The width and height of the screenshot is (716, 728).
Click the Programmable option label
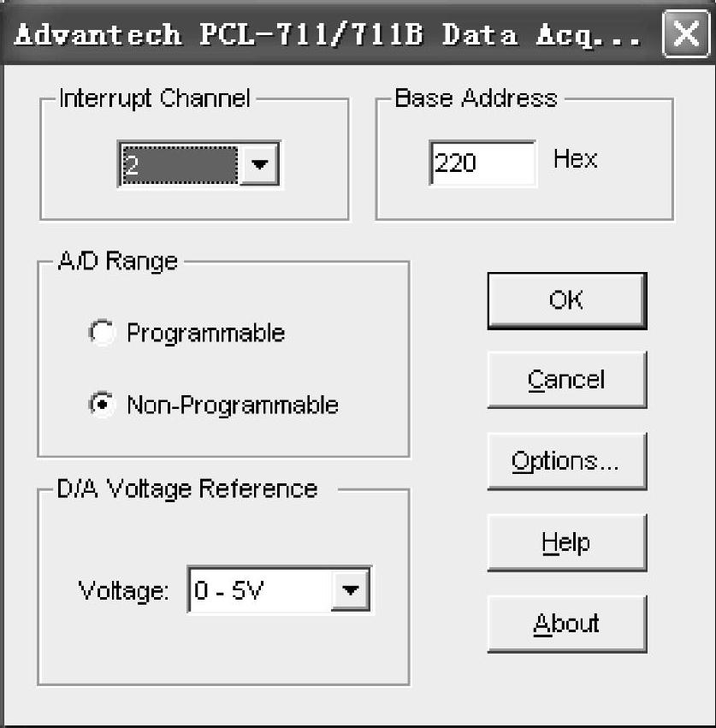205,334
